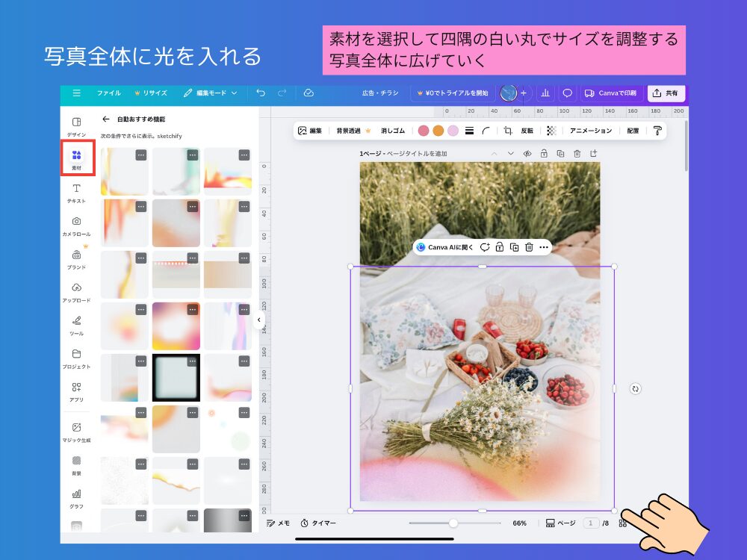
Task: Lock the current page
Action: [544, 153]
